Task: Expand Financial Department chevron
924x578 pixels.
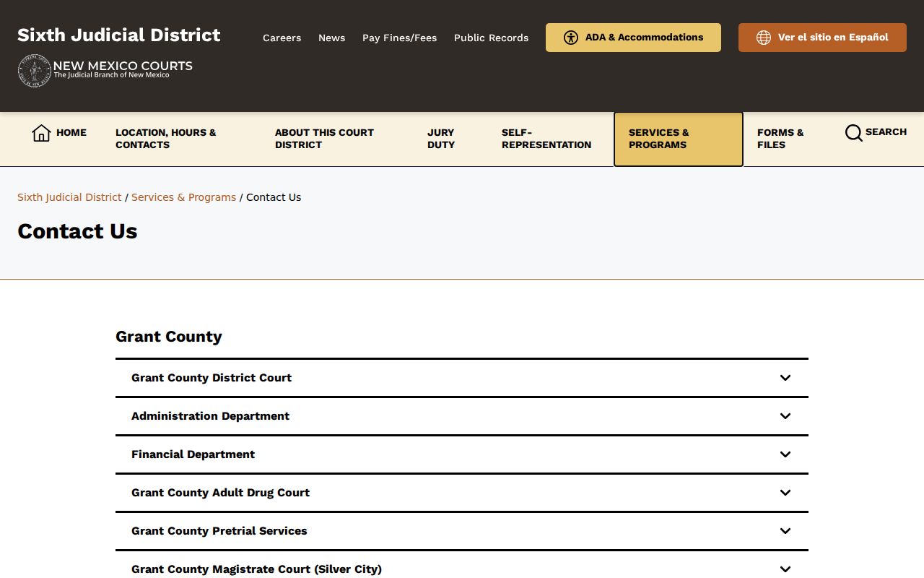Action: [x=785, y=454]
